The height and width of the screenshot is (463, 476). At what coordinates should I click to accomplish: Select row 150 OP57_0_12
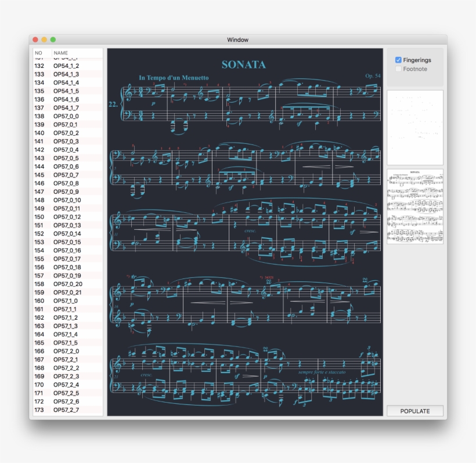pos(68,217)
